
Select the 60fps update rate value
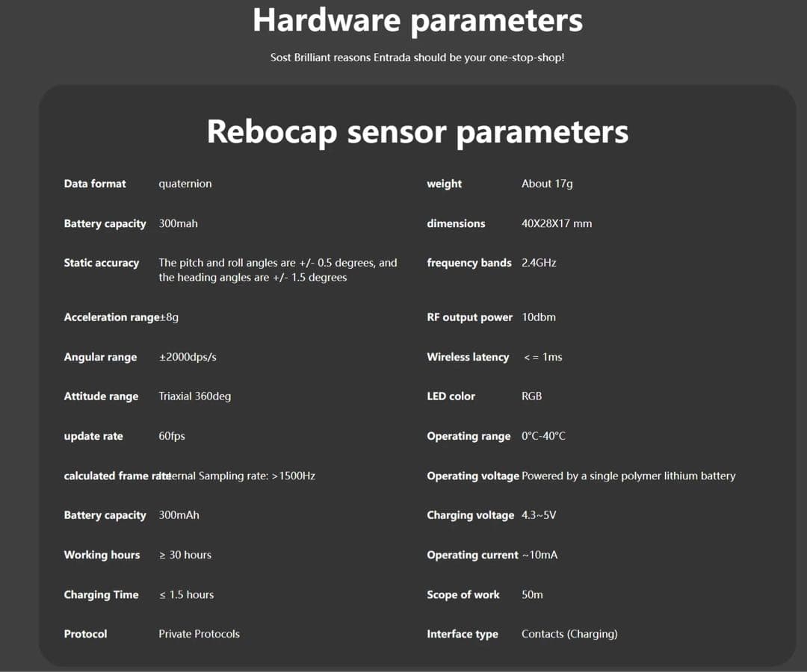tap(171, 436)
